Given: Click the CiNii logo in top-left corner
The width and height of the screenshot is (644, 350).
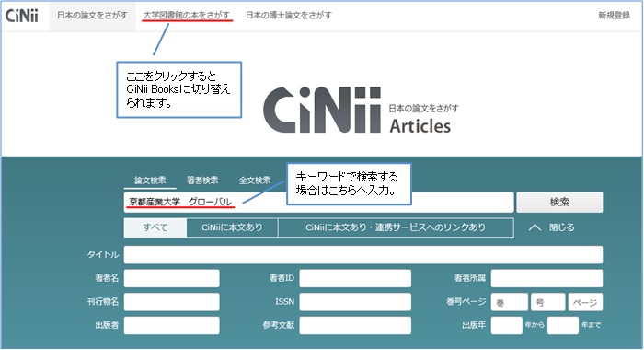Looking at the screenshot, I should (22, 16).
